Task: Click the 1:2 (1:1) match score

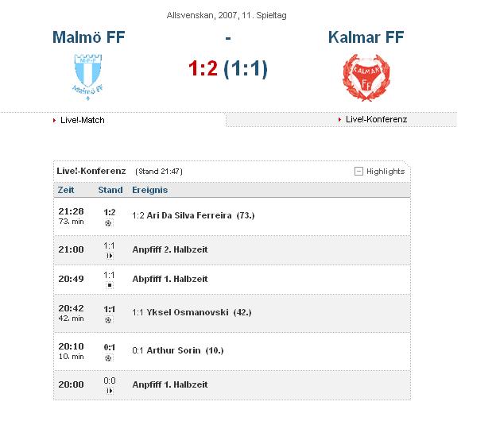Action: pos(228,69)
